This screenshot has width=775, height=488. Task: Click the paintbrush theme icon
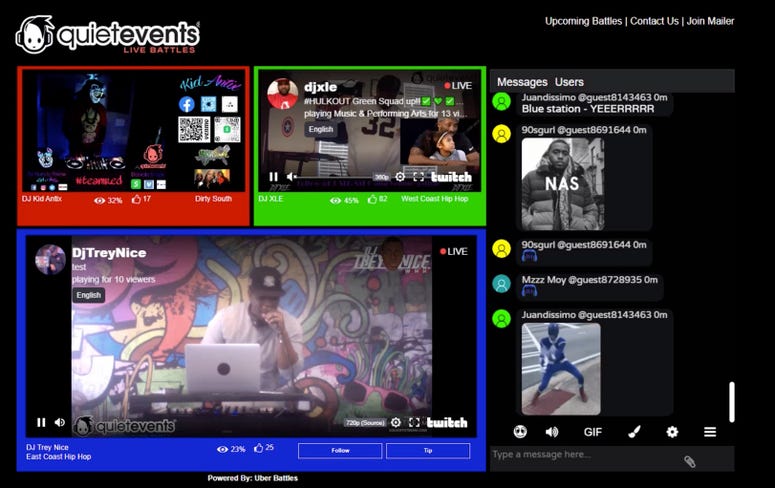(x=634, y=432)
